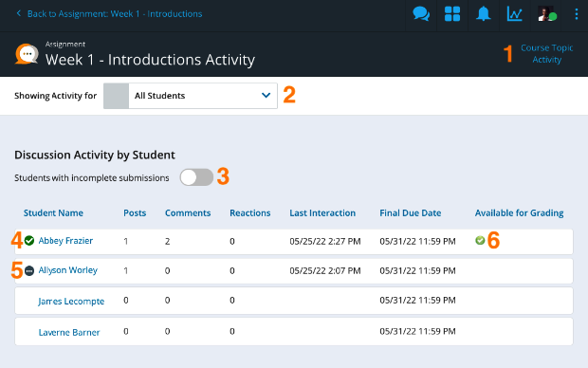Click the '05/25/22 2:27 PM' last interaction
This screenshot has height=368, width=588.
click(x=325, y=241)
